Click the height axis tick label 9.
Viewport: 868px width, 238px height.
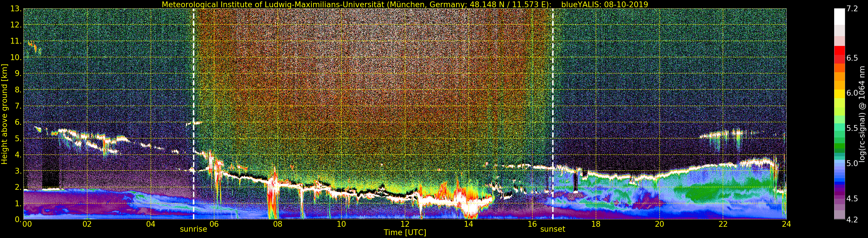18,73
